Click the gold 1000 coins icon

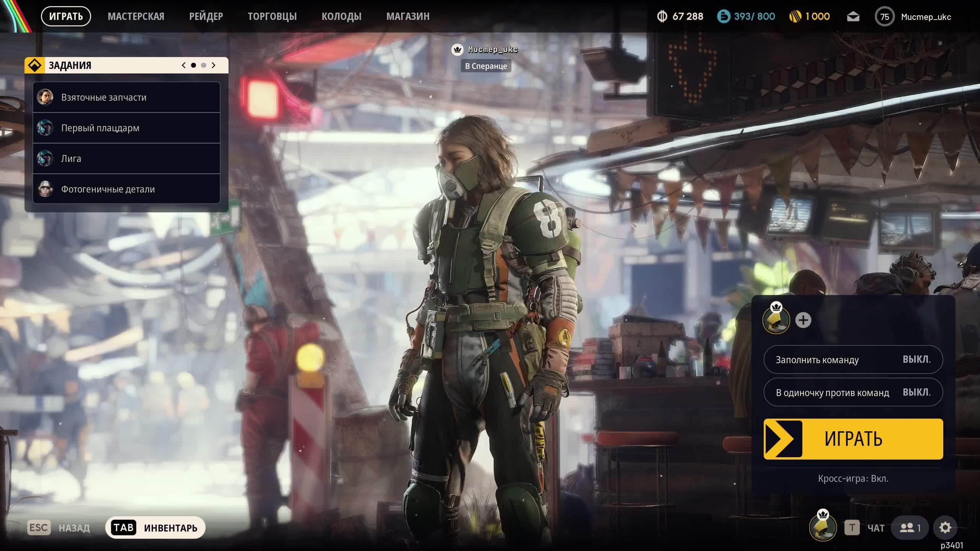[x=795, y=16]
